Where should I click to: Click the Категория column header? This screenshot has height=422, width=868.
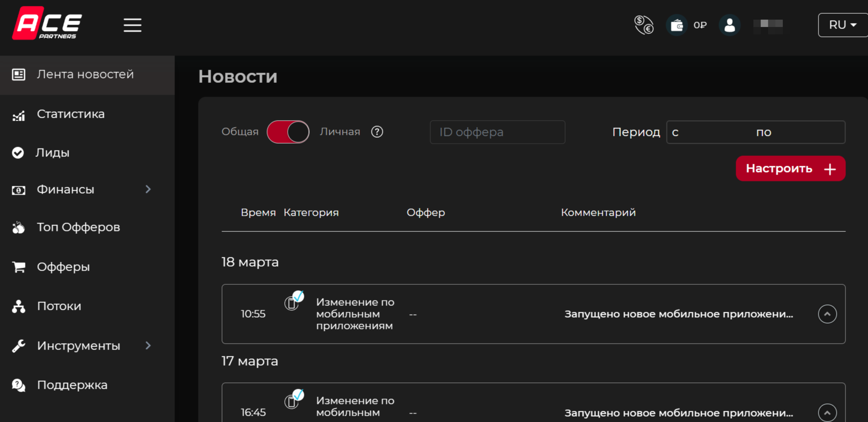(311, 213)
